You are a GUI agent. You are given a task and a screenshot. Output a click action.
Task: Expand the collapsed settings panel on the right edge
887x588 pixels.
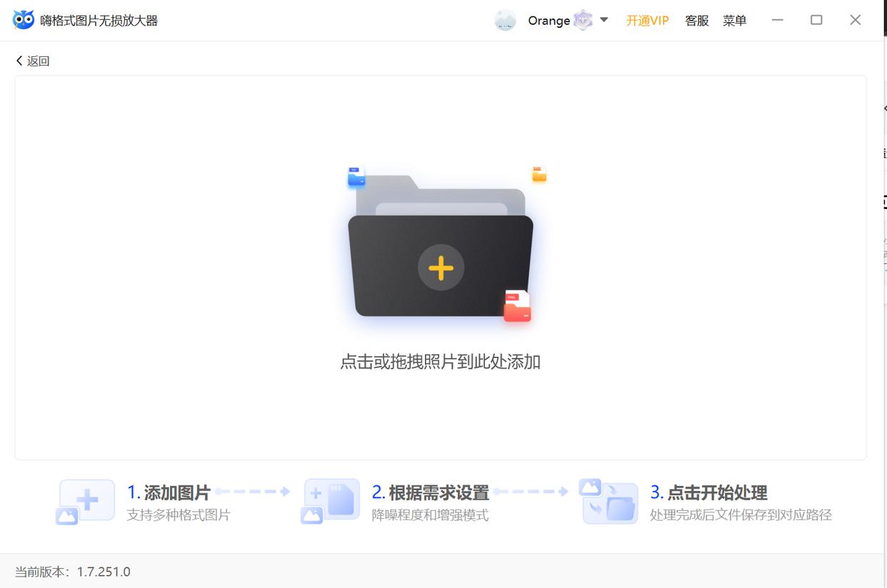[883, 107]
